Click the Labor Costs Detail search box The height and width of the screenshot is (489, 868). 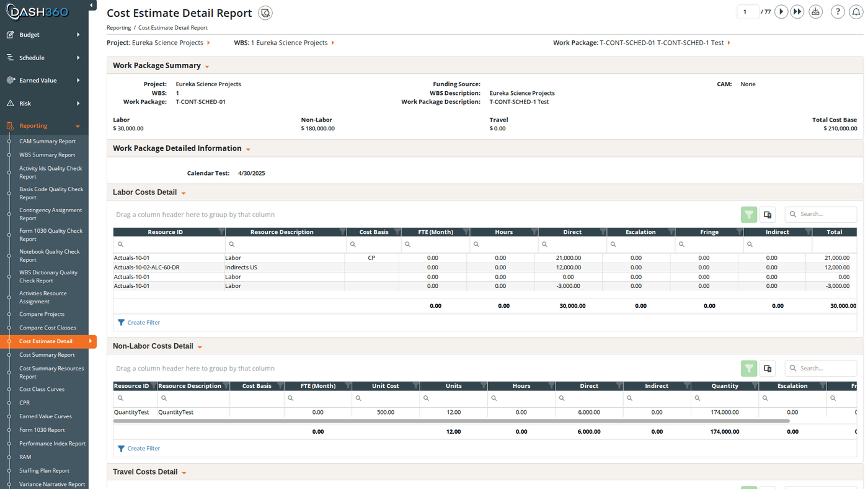[821, 214]
